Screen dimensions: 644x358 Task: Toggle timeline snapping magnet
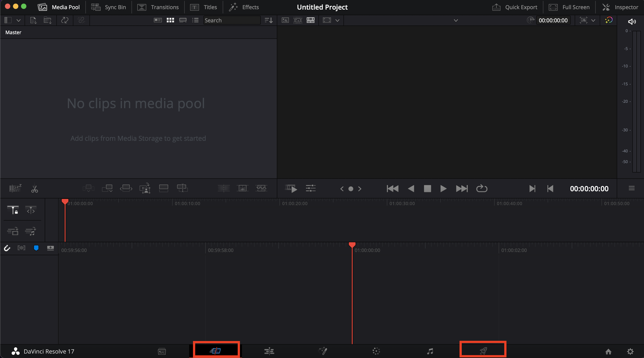[x=7, y=248]
